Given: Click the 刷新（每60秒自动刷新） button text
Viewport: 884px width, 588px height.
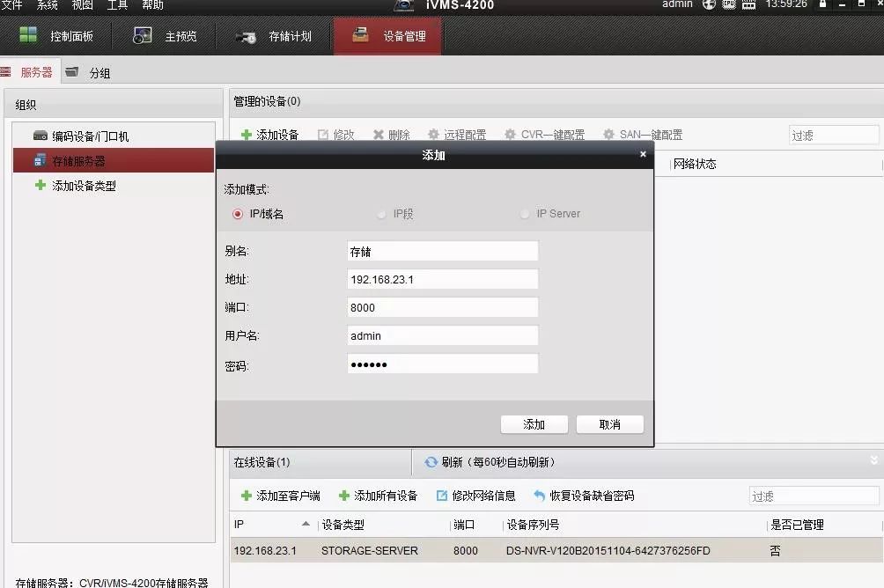Looking at the screenshot, I should coord(498,462).
